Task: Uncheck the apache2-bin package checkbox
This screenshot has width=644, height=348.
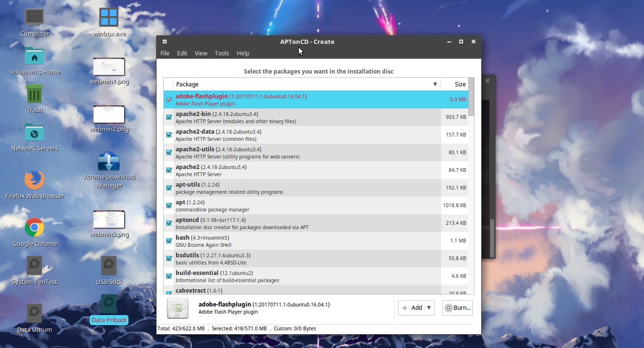Action: coord(169,117)
